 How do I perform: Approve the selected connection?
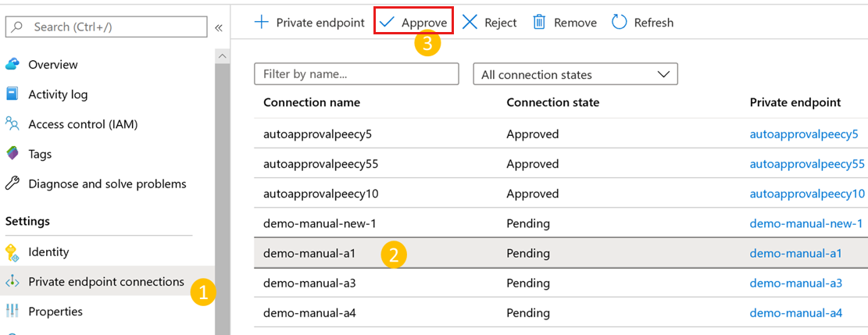tap(414, 23)
